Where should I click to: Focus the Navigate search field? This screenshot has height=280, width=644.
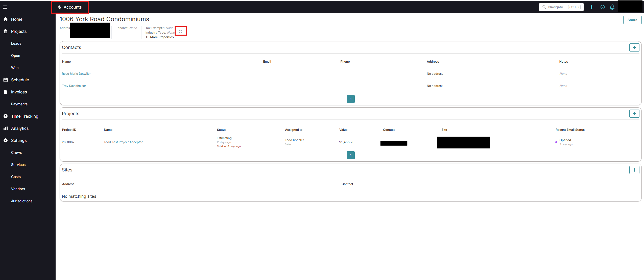coord(561,7)
